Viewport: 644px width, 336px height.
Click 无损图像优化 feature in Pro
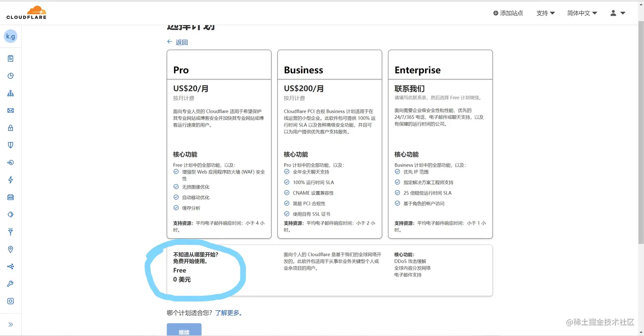click(195, 187)
